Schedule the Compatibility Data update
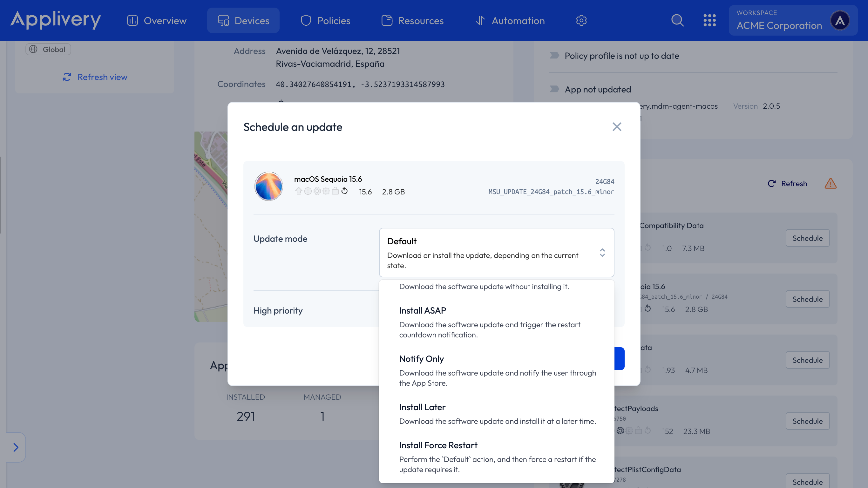This screenshot has height=488, width=868. tap(807, 238)
